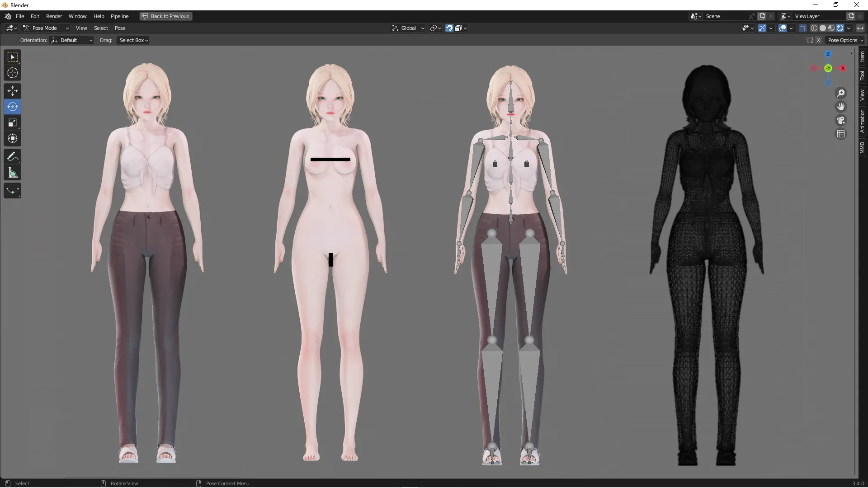Toggle snapping in the viewport header
This screenshot has width=868, height=488.
tap(449, 28)
